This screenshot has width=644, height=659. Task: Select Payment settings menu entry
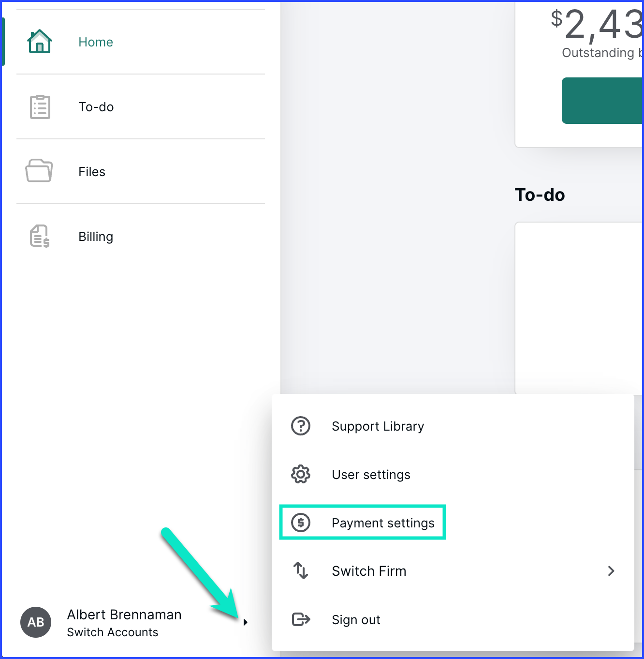pyautogui.click(x=453, y=523)
